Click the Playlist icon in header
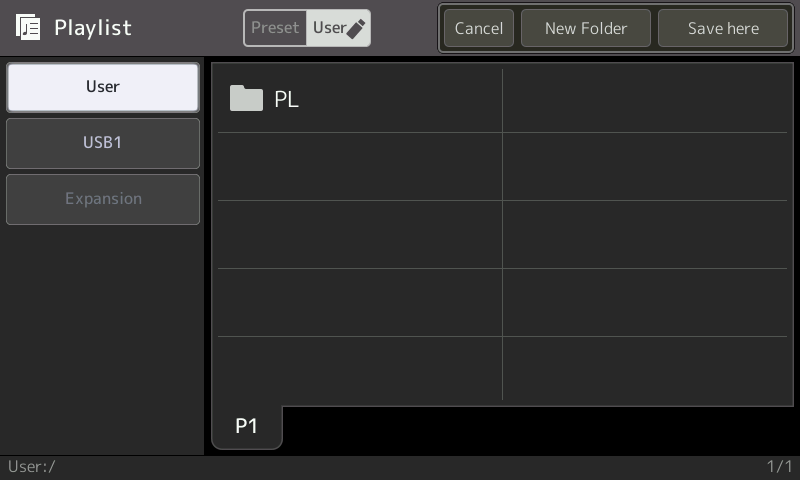The height and width of the screenshot is (480, 800). (28, 27)
